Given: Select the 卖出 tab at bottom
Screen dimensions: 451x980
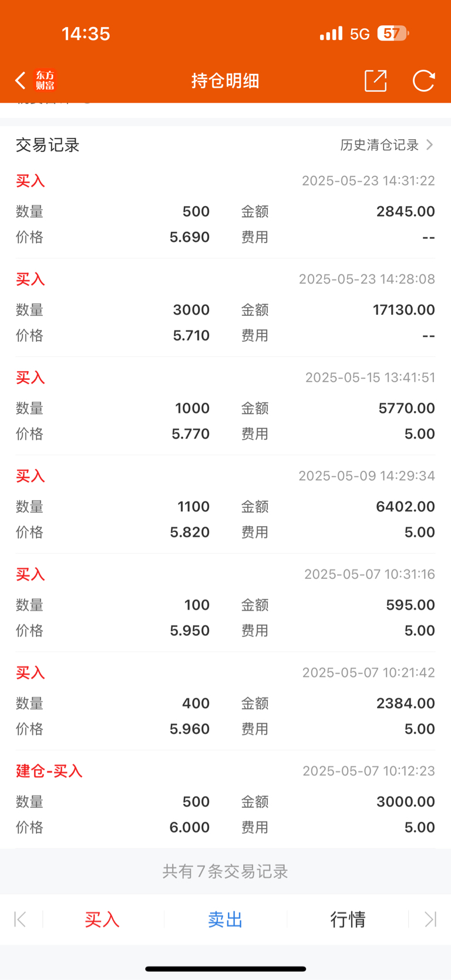Looking at the screenshot, I should [225, 919].
